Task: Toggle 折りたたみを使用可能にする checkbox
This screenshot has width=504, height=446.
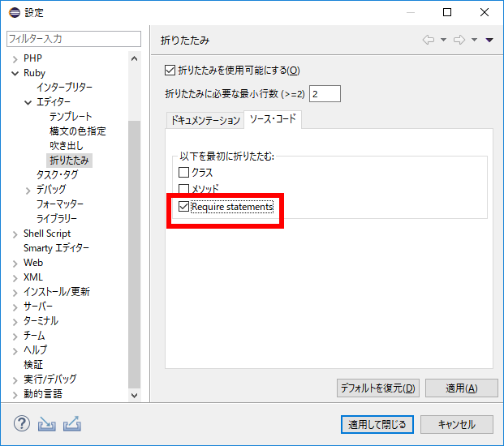Action: point(170,70)
